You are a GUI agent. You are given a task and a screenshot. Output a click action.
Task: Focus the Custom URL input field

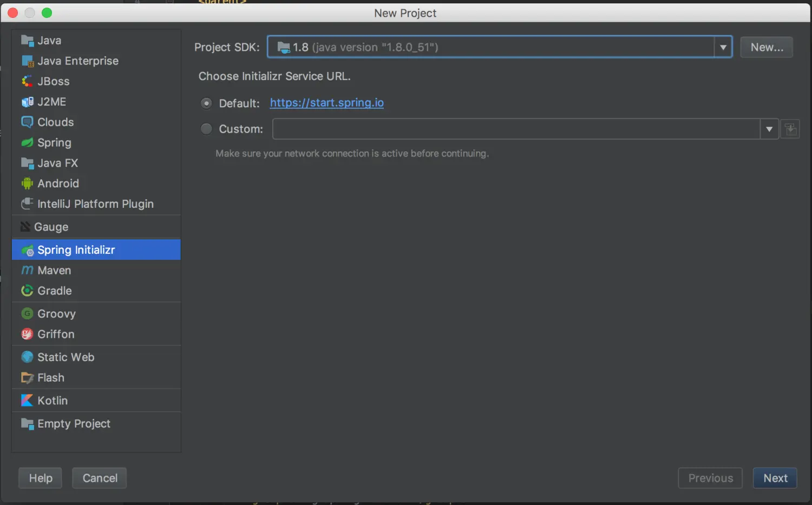(516, 129)
